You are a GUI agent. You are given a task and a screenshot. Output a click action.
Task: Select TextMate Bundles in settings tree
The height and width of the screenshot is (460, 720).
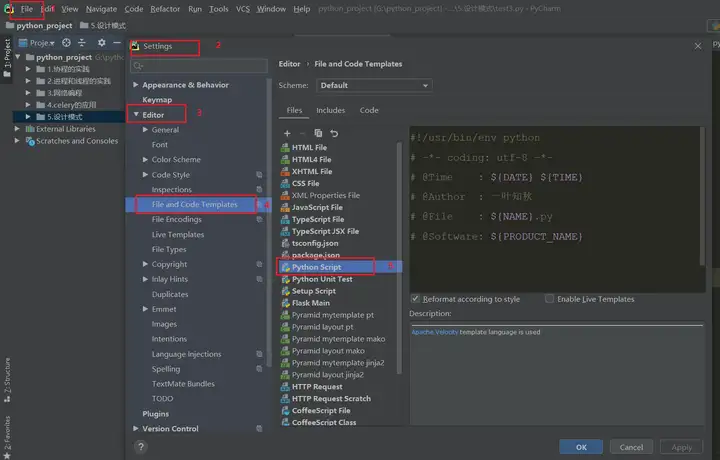tap(183, 384)
